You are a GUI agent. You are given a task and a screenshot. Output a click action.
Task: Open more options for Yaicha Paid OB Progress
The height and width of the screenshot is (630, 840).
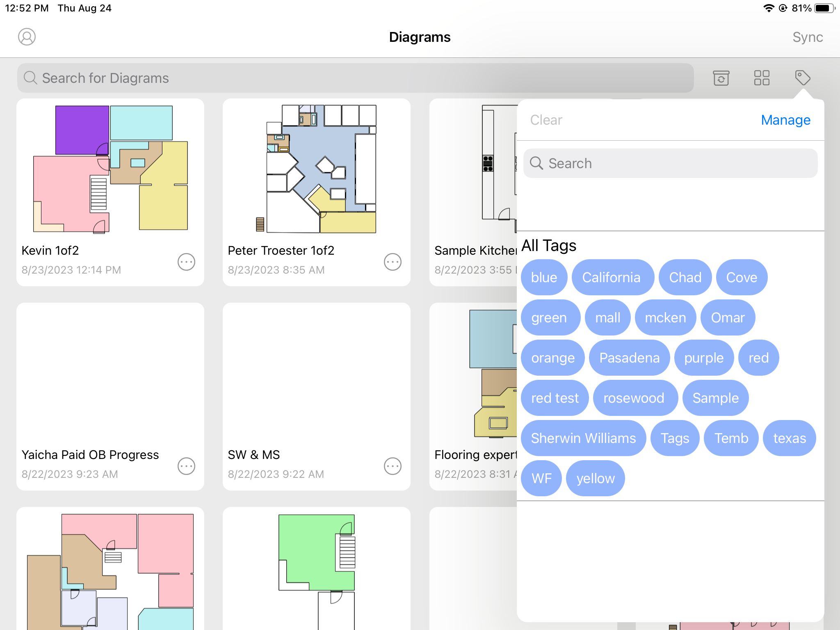point(186,466)
